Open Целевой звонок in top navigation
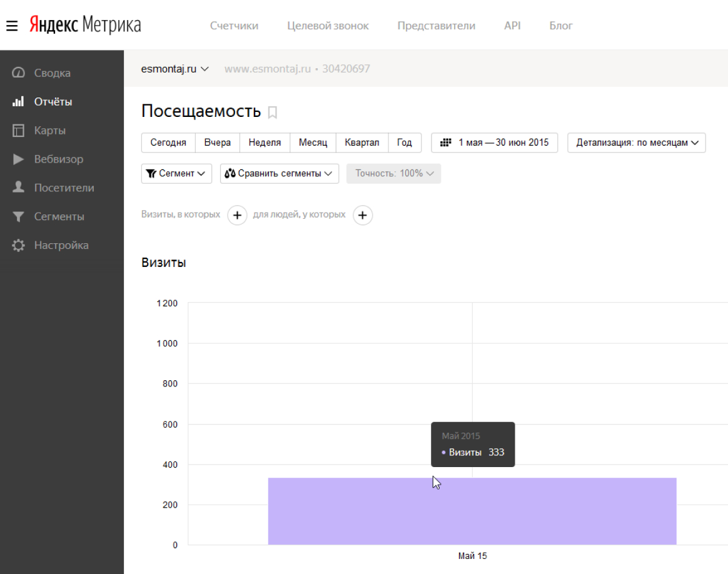The width and height of the screenshot is (728, 574). [x=328, y=26]
